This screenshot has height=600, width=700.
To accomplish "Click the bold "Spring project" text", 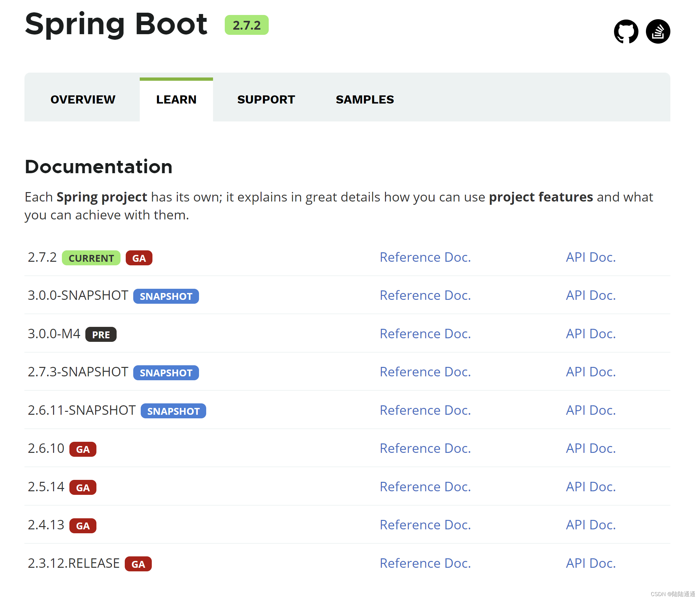I will tap(102, 198).
